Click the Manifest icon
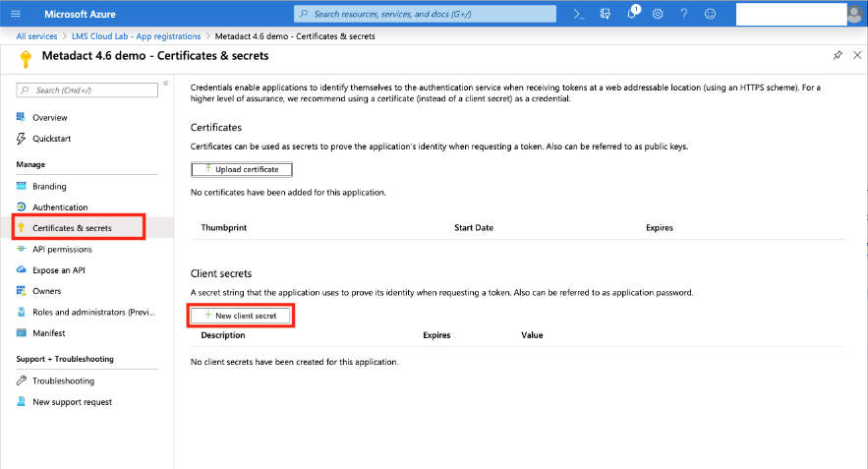Viewport: 868px width, 469px height. tap(21, 332)
